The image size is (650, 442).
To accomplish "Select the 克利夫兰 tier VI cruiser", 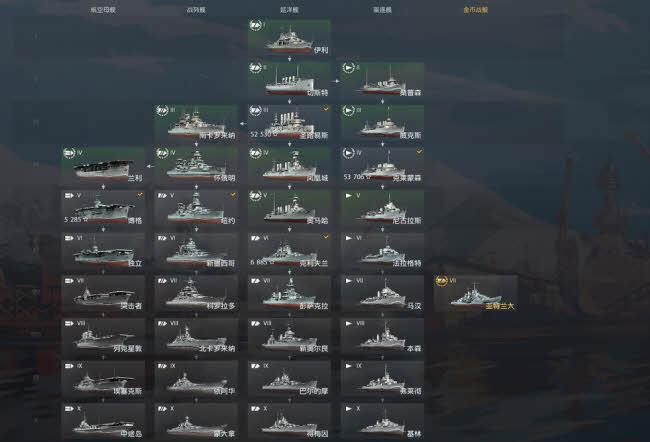I will coord(289,250).
